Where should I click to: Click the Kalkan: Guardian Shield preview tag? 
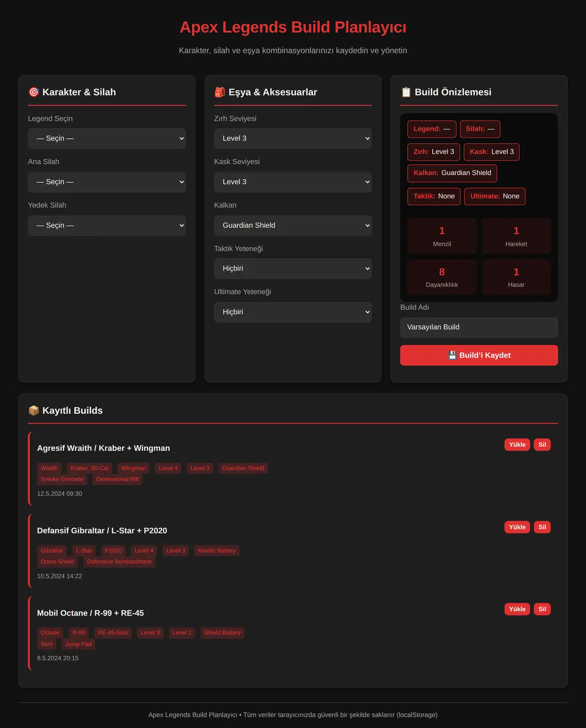coord(452,173)
